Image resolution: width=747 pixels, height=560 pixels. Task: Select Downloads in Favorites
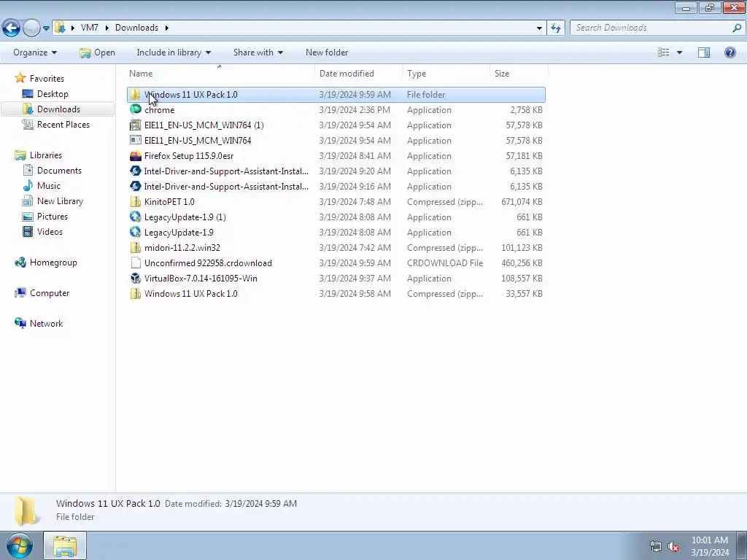tap(58, 109)
